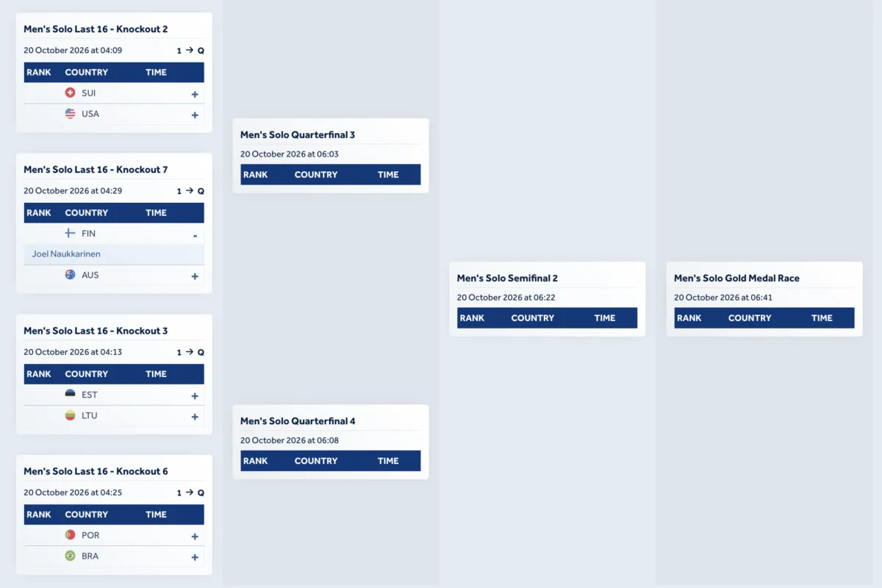
Task: Open Men's Solo Gold Medal Race title
Action: [736, 278]
